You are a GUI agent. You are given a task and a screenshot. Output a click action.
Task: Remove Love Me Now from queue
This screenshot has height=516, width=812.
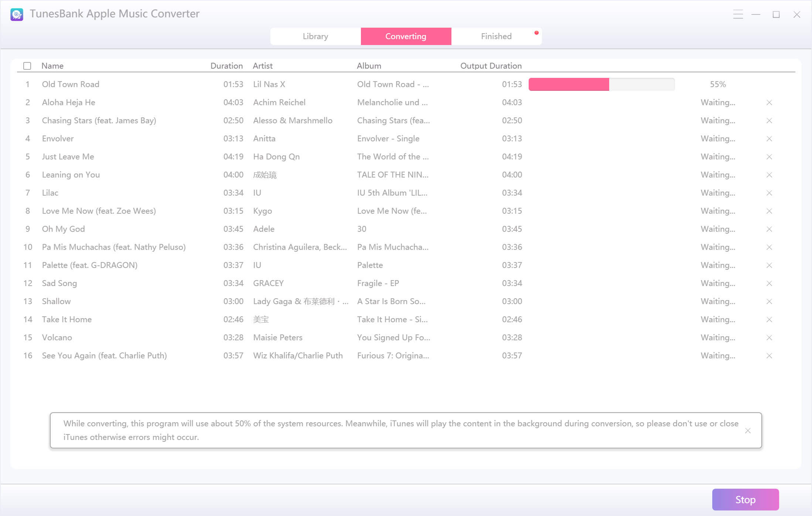click(769, 211)
